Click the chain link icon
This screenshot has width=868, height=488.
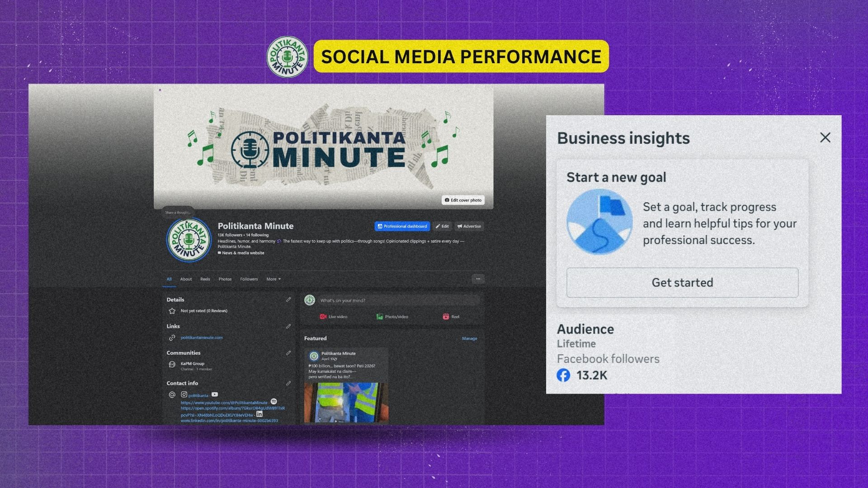pyautogui.click(x=172, y=338)
